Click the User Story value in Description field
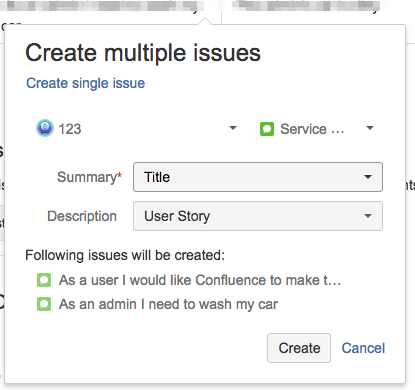 [x=177, y=216]
